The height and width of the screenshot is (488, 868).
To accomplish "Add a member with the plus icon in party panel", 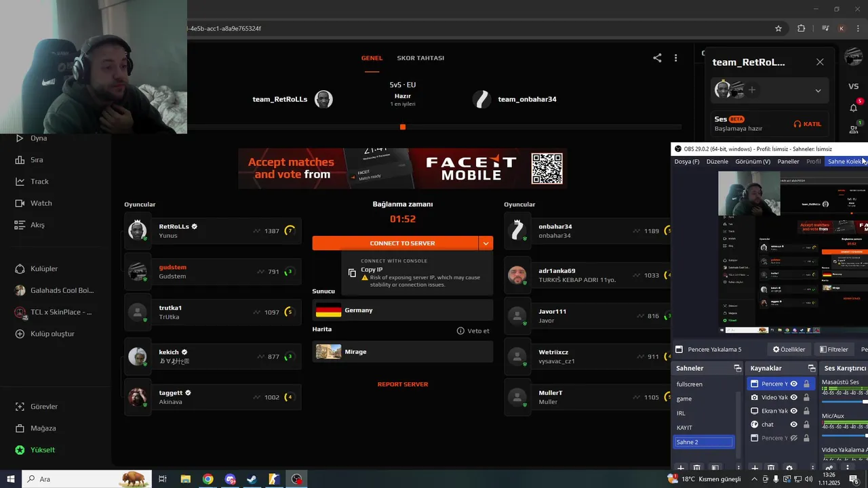I will (752, 89).
